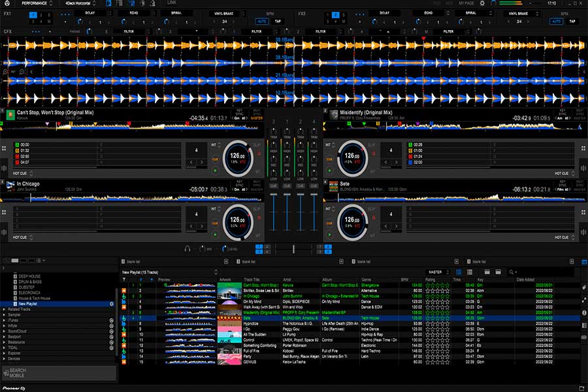Open playlist options via gear beside New Playlist

click(111, 302)
